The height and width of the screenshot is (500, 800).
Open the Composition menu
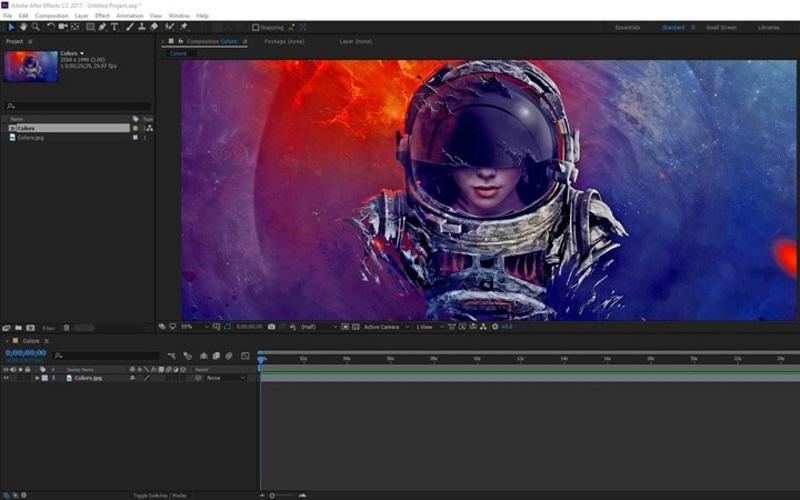coord(52,16)
